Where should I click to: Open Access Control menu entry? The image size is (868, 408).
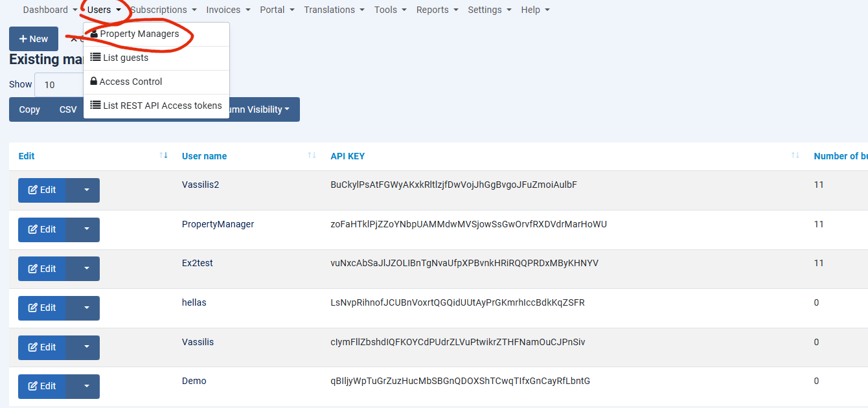156,82
